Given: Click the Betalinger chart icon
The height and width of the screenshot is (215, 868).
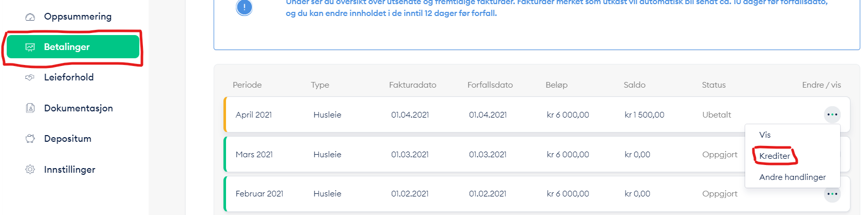Looking at the screenshot, I should click(x=30, y=47).
